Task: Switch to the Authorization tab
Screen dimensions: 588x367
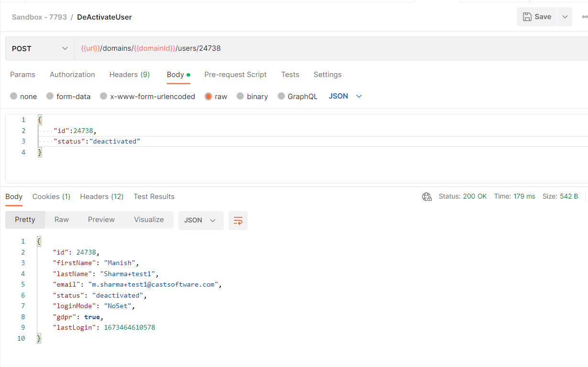Action: pos(72,75)
